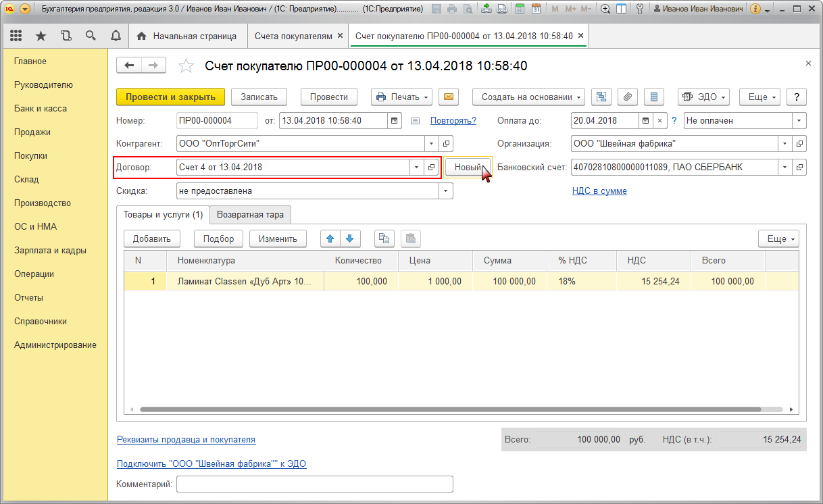Image resolution: width=823 pixels, height=504 pixels.
Task: Click the НДС в сумме link
Action: (599, 191)
